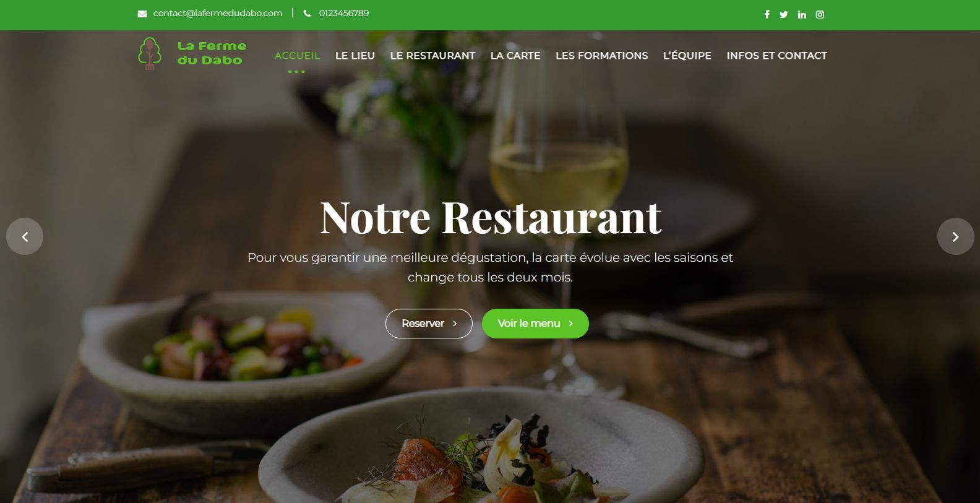This screenshot has height=503, width=980.
Task: Open the Instagram social icon
Action: click(820, 14)
